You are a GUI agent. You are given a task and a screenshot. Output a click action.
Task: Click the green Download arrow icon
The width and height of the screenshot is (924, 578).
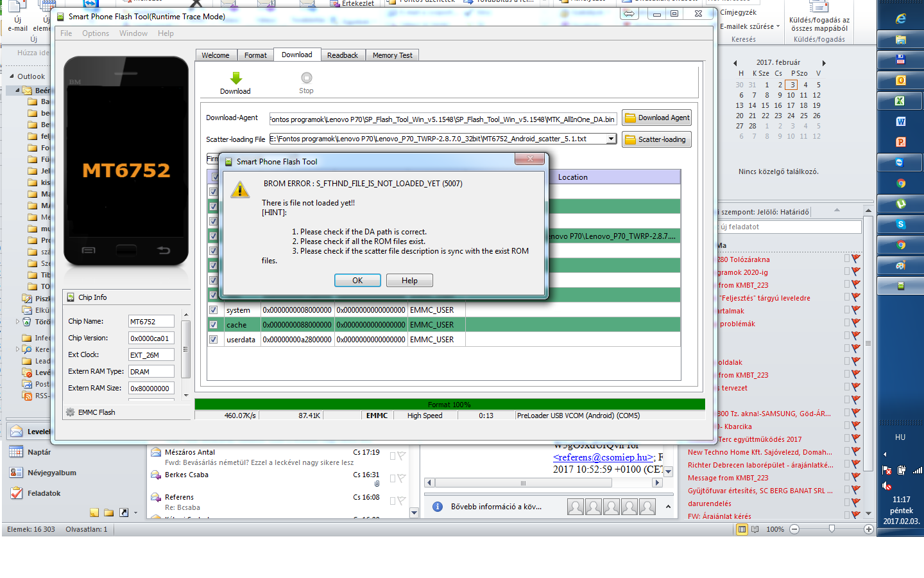(x=235, y=78)
